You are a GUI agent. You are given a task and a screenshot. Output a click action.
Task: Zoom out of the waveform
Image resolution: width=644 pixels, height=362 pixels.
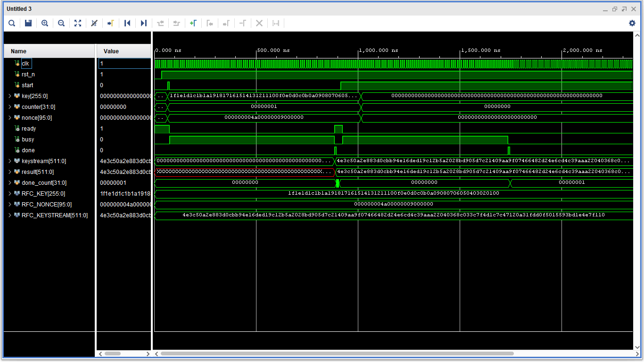tap(61, 23)
